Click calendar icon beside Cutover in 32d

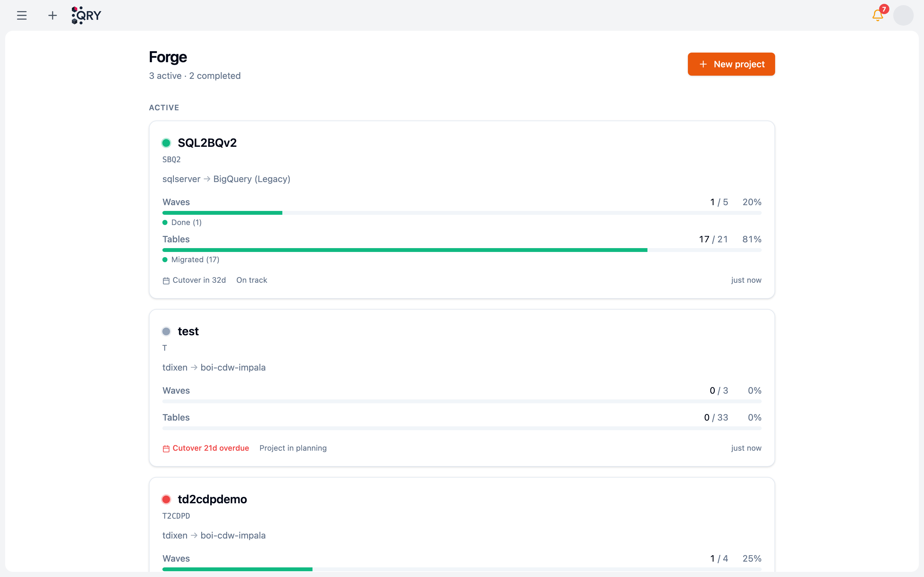pos(166,280)
